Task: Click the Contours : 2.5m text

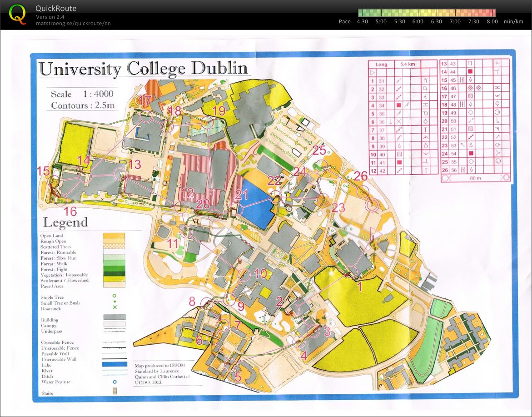Action: (x=83, y=105)
